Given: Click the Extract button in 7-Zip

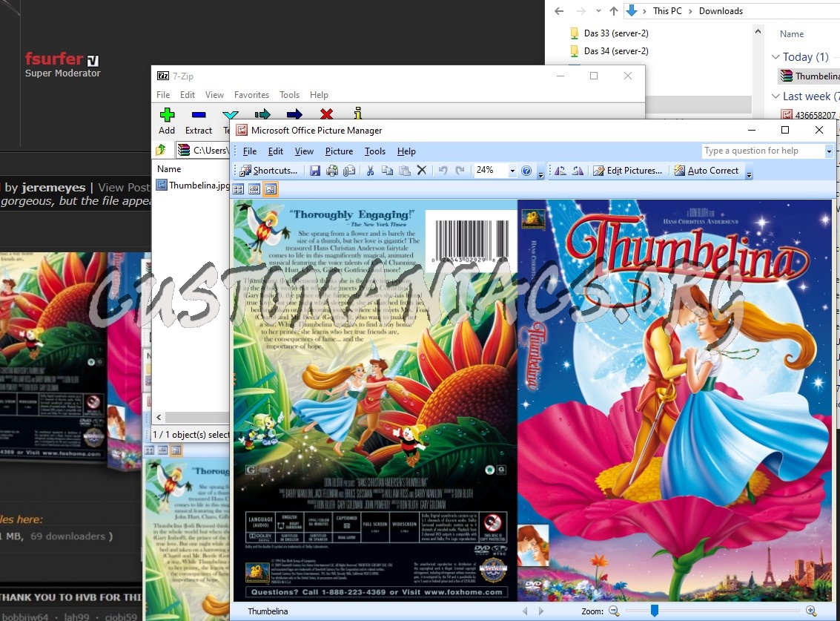Looking at the screenshot, I should click(x=199, y=121).
